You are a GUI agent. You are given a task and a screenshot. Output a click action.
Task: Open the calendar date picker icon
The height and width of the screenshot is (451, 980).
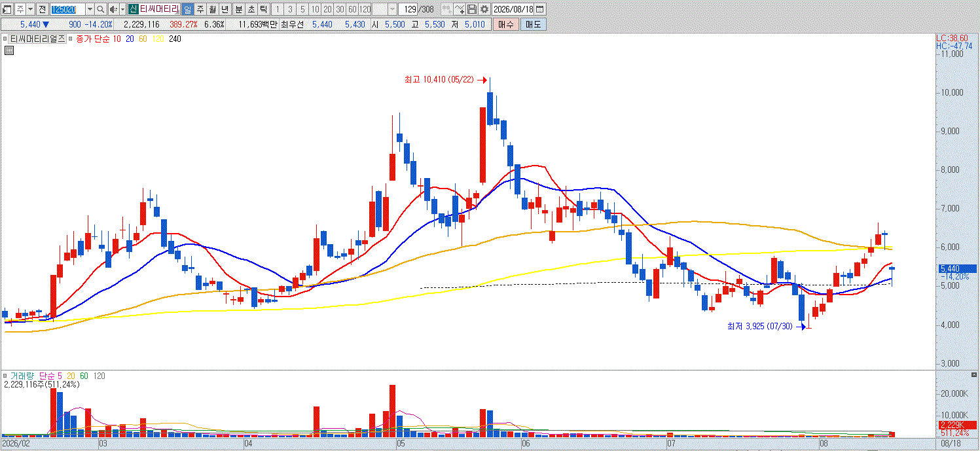tap(541, 9)
